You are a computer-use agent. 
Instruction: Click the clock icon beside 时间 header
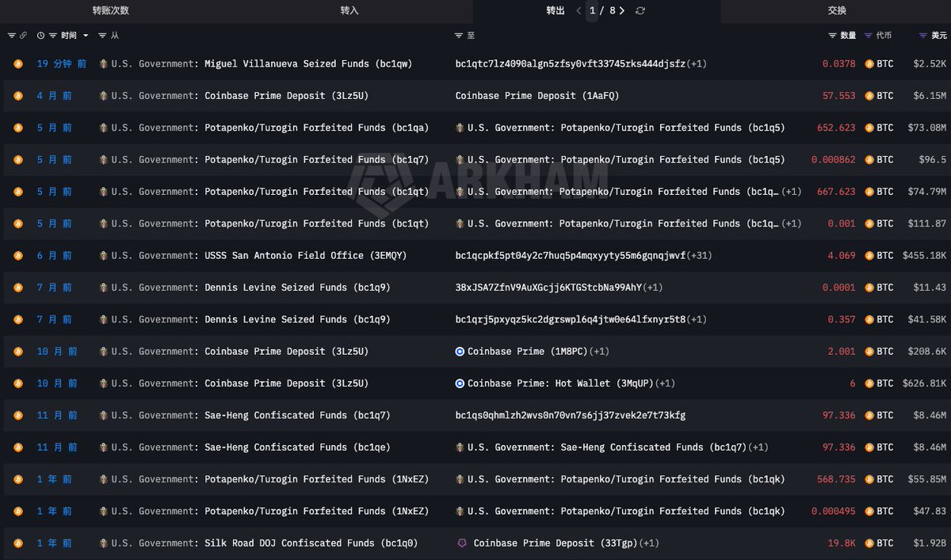tap(40, 36)
